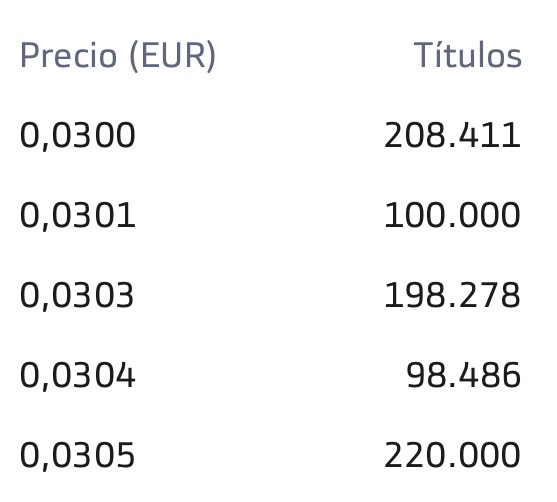Click the Títulos column header

(467, 55)
